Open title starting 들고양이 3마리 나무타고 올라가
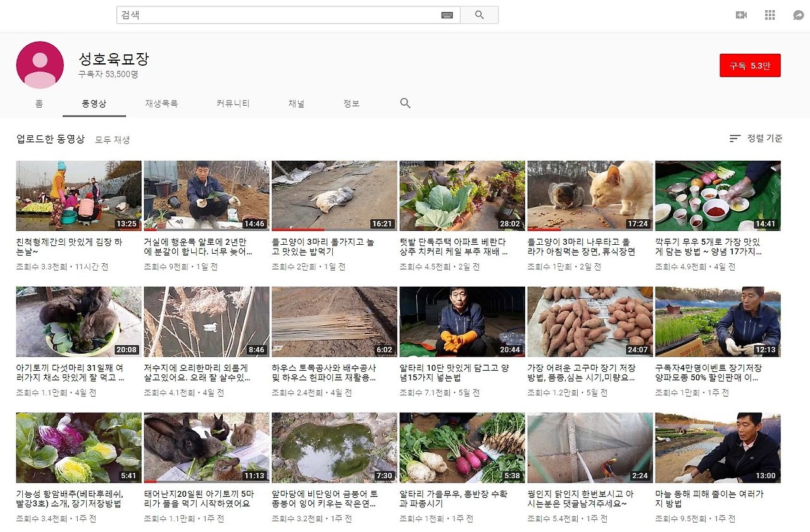The width and height of the screenshot is (810, 532). pos(582,247)
